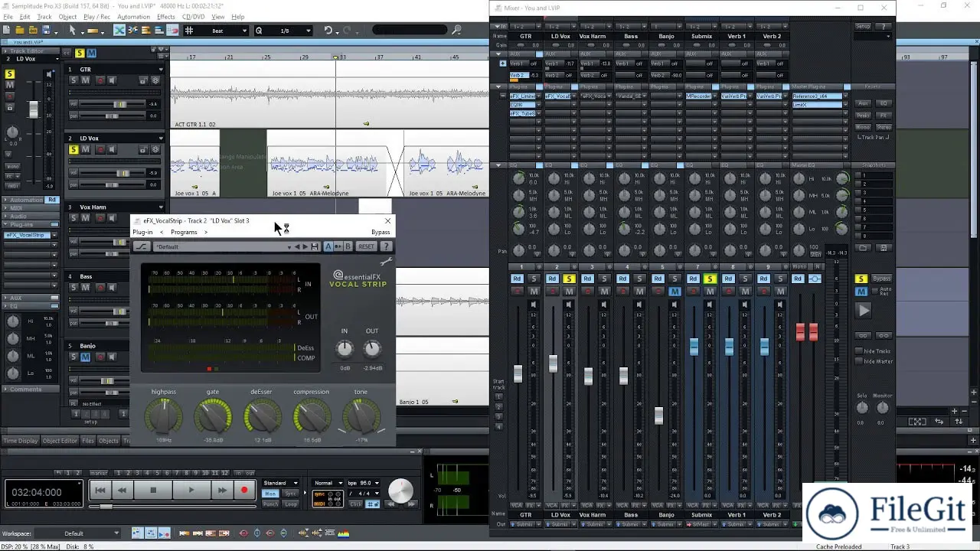Click the transport time display 032:04:000
The image size is (980, 551).
coord(37,493)
